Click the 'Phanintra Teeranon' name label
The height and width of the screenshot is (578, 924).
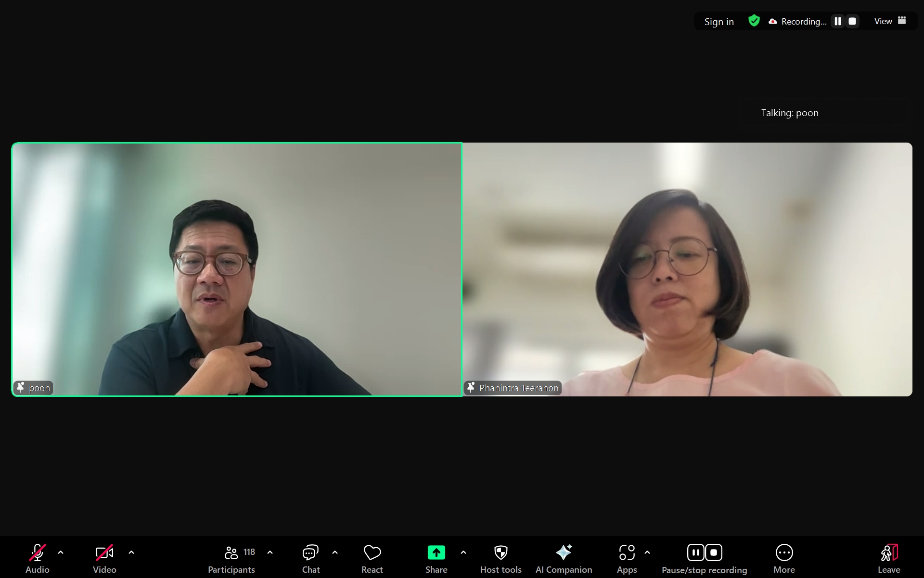click(x=519, y=388)
